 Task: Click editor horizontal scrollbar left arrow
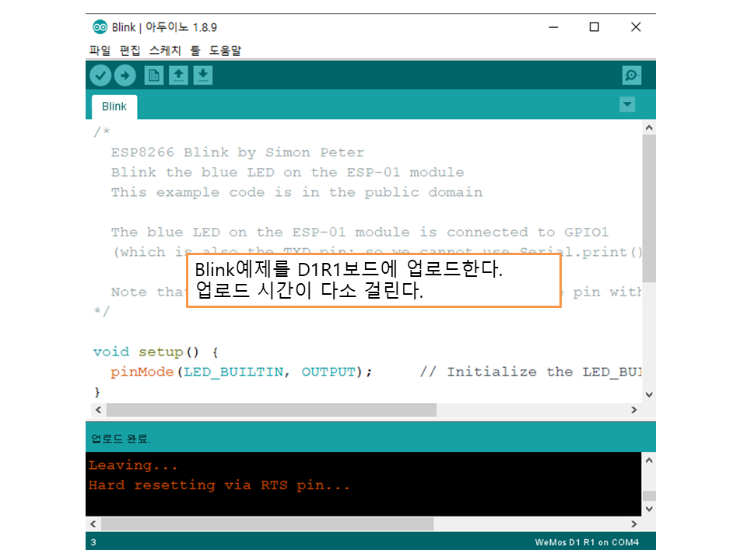tap(98, 410)
